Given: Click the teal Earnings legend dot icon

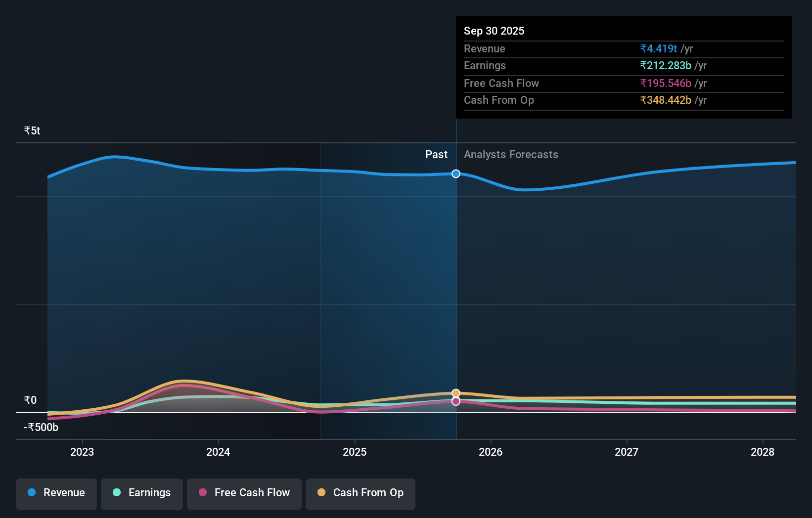Looking at the screenshot, I should tap(117, 493).
